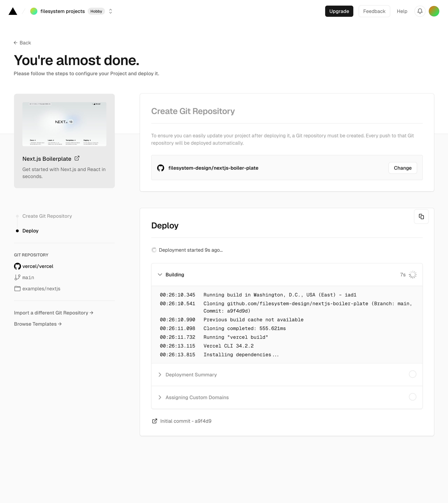Collapse the Building section chevron

coord(160,275)
